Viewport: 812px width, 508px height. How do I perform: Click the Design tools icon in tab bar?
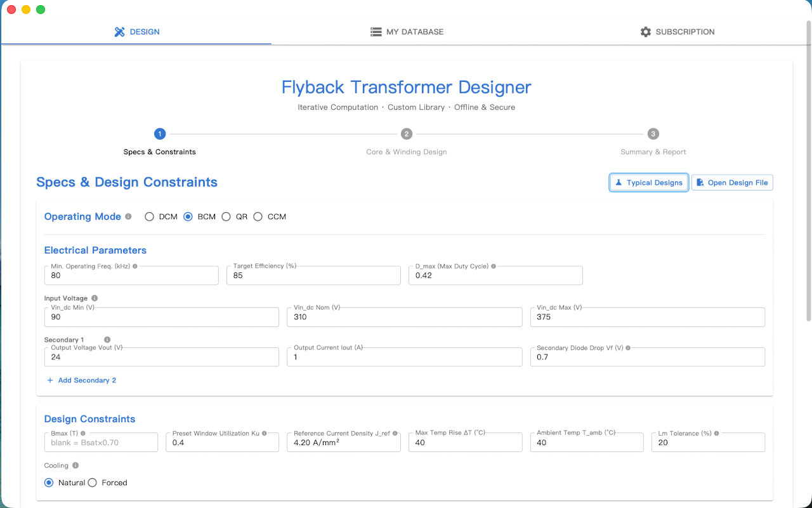coord(119,32)
